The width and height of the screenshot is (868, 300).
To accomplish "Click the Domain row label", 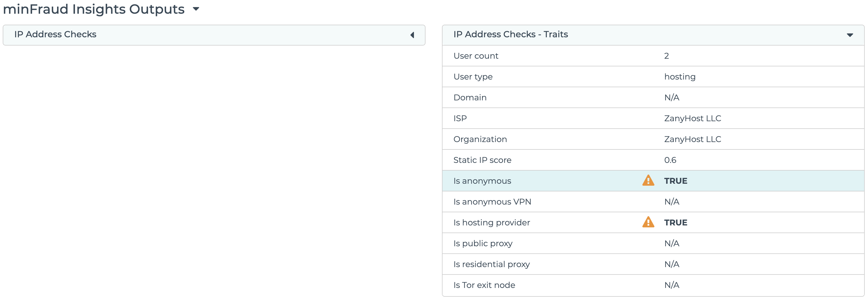I will pos(470,98).
